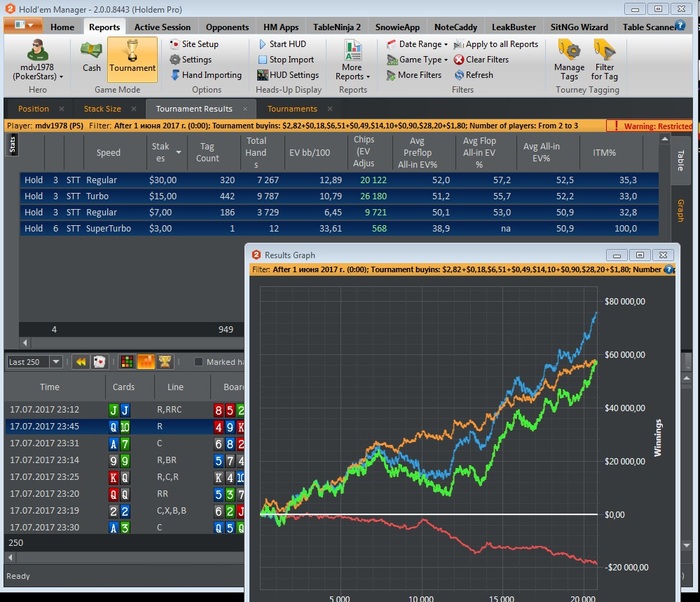Open the HM Apps tab
Screen dimensions: 700x602
(x=280, y=27)
